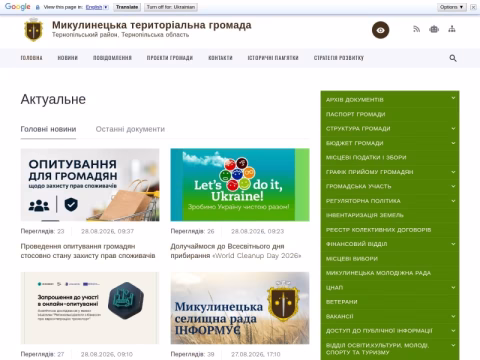Open ІСТОРИЧНІ ПАМ'ЯТКИ menu item
The width and height of the screenshot is (480, 360).
point(273,58)
